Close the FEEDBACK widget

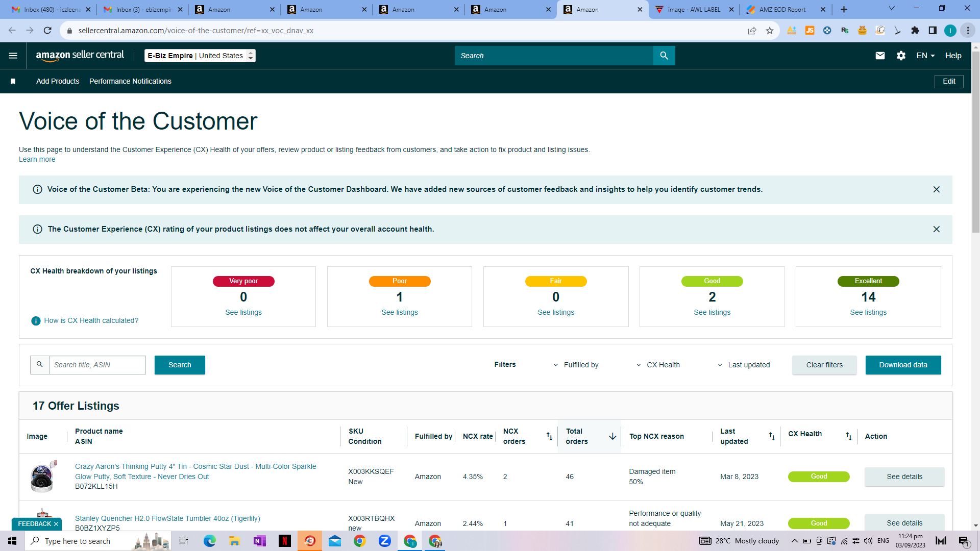coord(56,524)
